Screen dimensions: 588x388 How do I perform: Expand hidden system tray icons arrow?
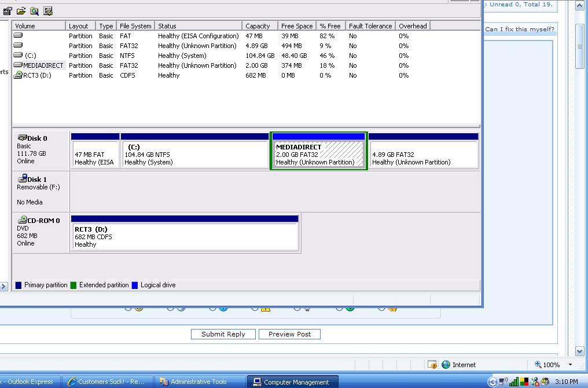tap(493, 382)
